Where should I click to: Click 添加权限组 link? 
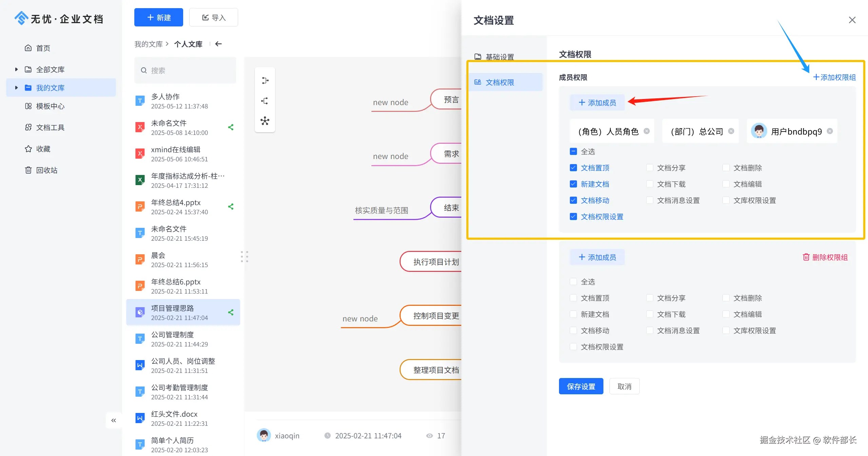834,77
